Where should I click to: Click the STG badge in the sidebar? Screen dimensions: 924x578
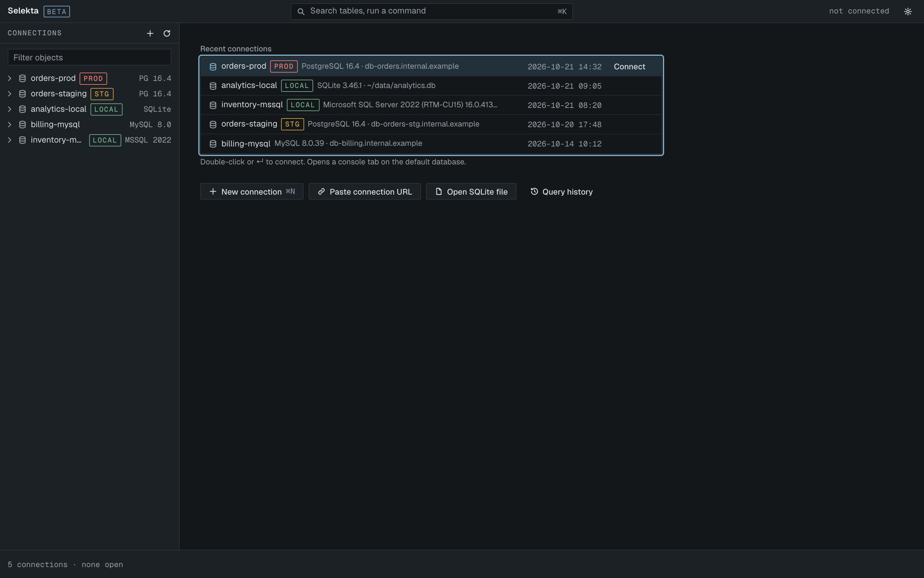[x=102, y=94]
